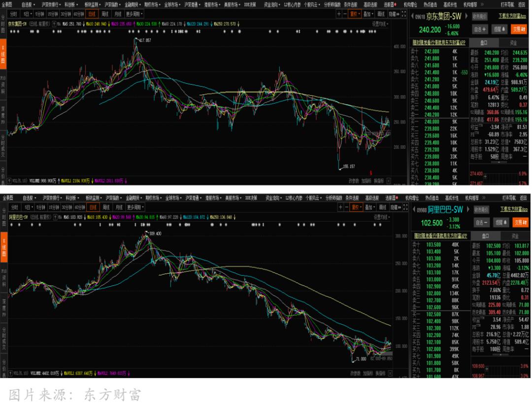The height and width of the screenshot is (411, 532).
Task: Open VOL indicator help in 京东集团 chart
Action: 9,181
